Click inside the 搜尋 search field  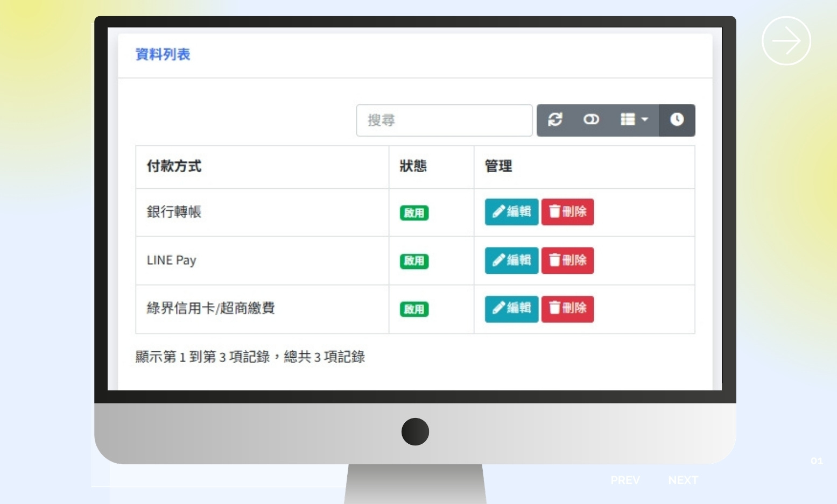tap(444, 120)
